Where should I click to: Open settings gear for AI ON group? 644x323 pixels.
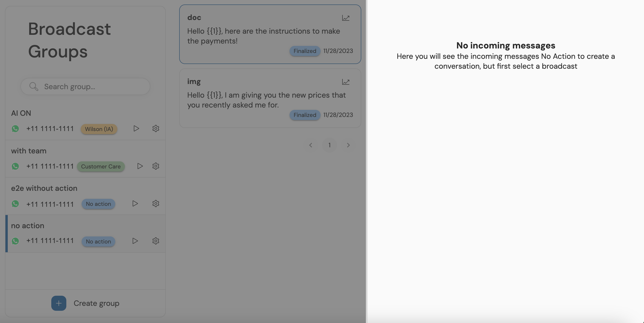pyautogui.click(x=155, y=128)
